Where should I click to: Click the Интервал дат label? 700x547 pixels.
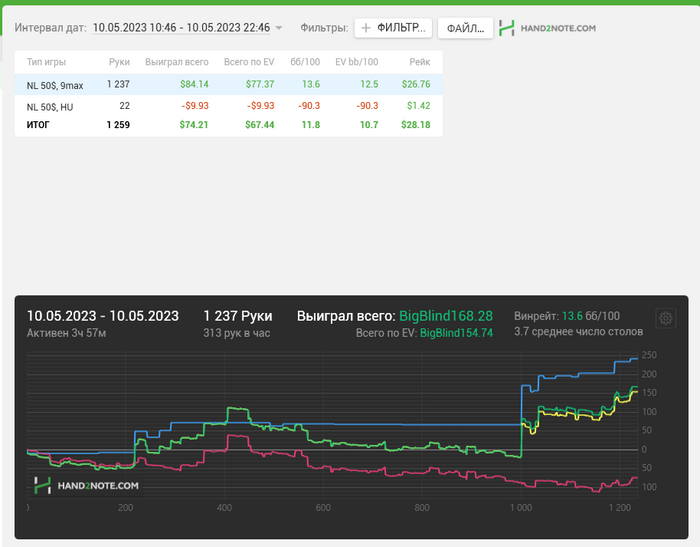(50, 28)
